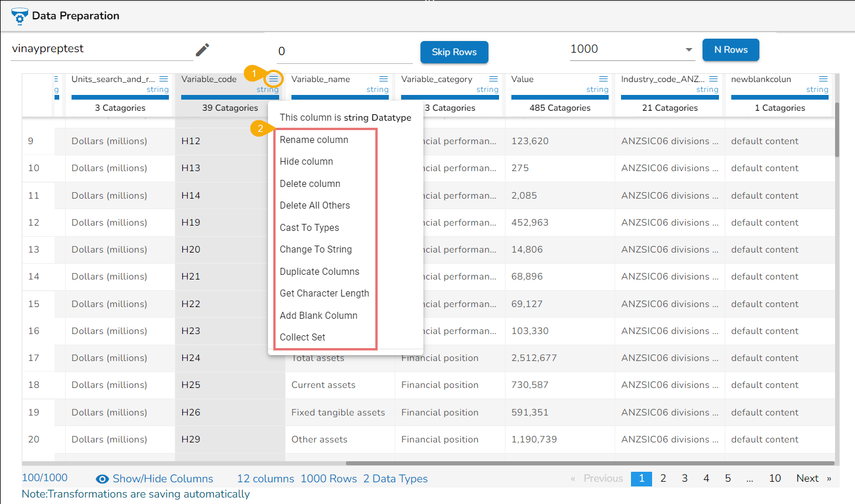This screenshot has height=504, width=855.
Task: Go to Next page link
Action: coord(807,478)
